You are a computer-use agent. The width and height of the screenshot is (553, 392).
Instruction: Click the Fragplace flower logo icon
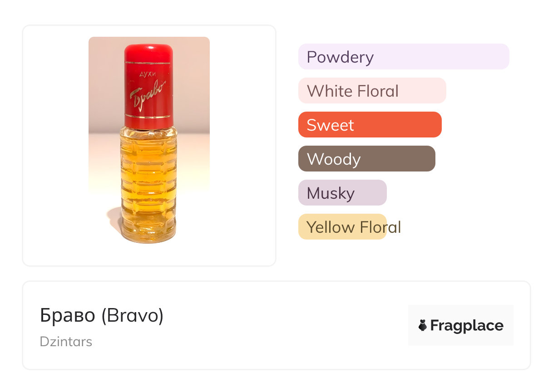pyautogui.click(x=423, y=325)
